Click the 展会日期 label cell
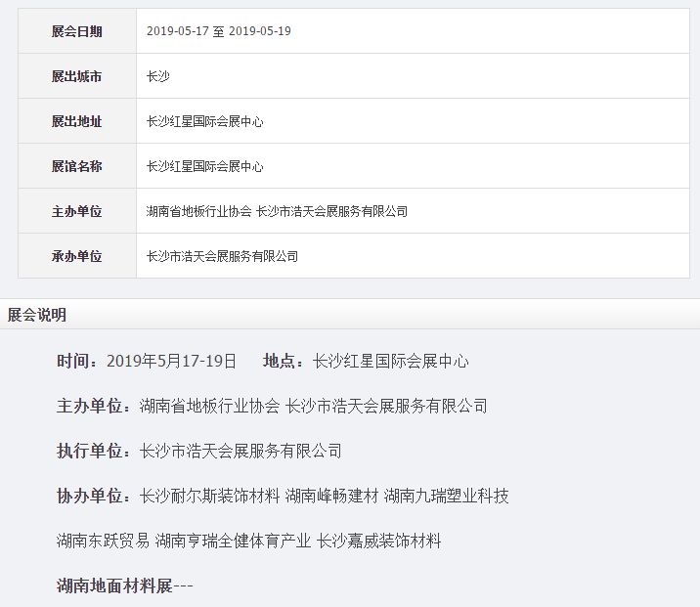The width and height of the screenshot is (700, 607). [x=77, y=31]
